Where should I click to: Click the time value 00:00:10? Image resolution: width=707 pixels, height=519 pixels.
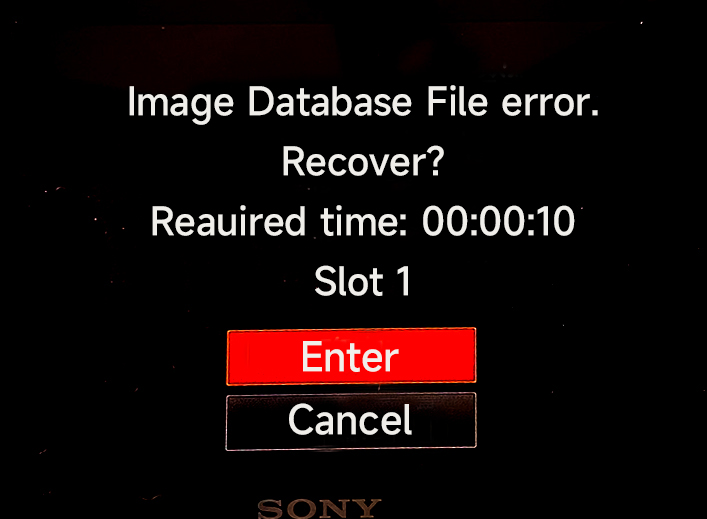(499, 221)
